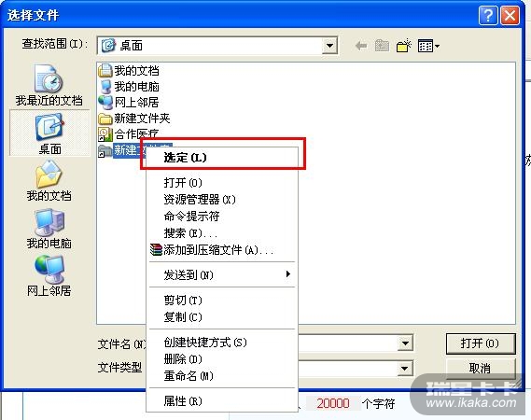Click the Up One Level folder icon
The width and height of the screenshot is (531, 420).
[382, 46]
